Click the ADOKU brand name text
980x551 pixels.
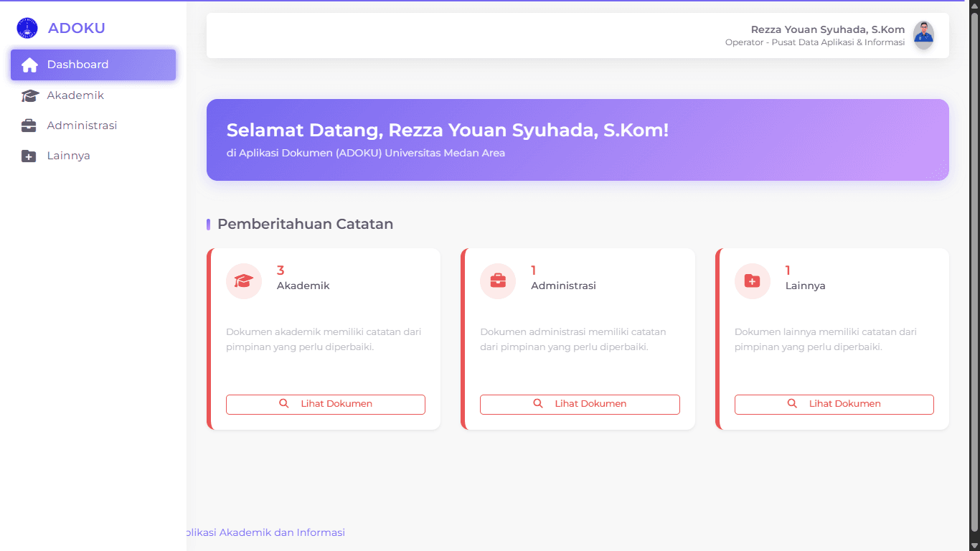click(77, 28)
